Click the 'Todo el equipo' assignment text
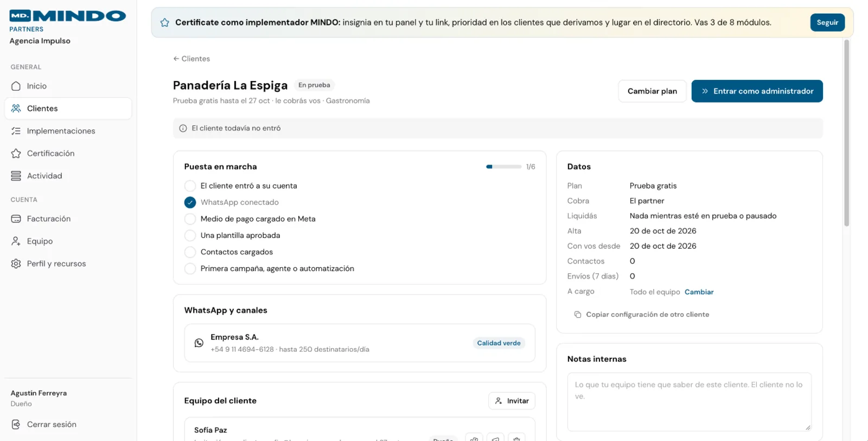 pyautogui.click(x=655, y=292)
